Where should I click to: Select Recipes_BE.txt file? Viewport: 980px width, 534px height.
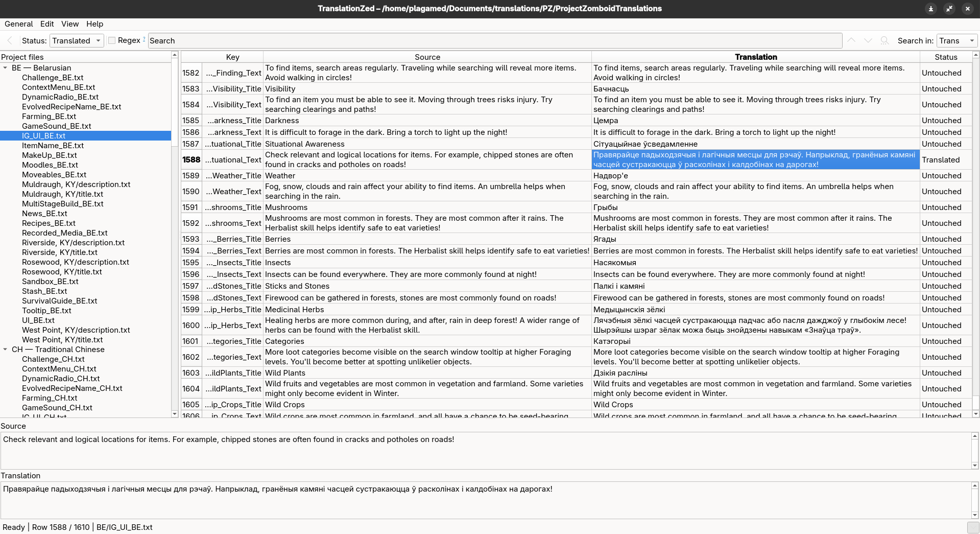[49, 223]
